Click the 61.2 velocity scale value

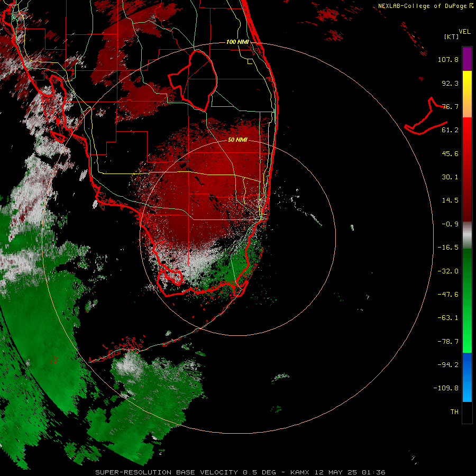[x=450, y=130]
